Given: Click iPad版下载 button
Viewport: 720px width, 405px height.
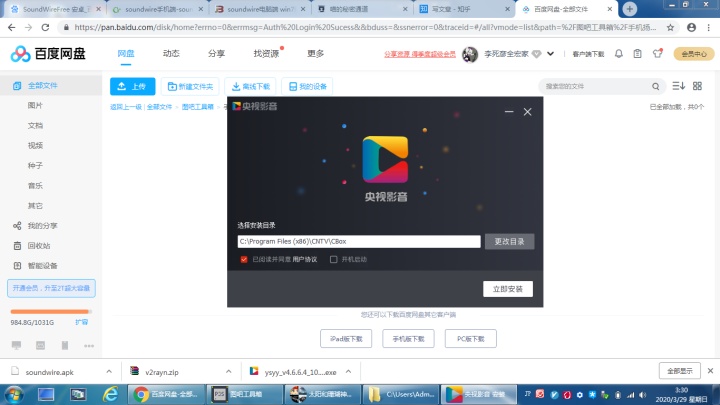Looking at the screenshot, I should point(346,339).
